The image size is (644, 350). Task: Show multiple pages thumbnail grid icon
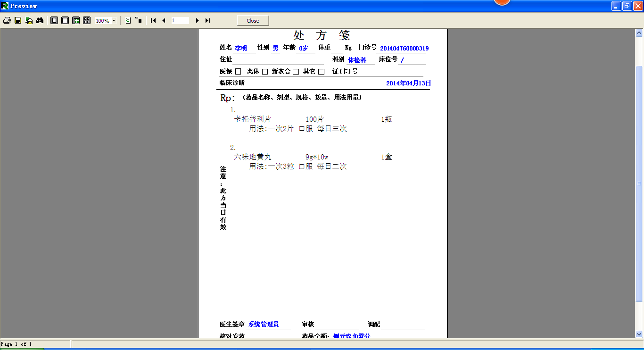click(87, 20)
